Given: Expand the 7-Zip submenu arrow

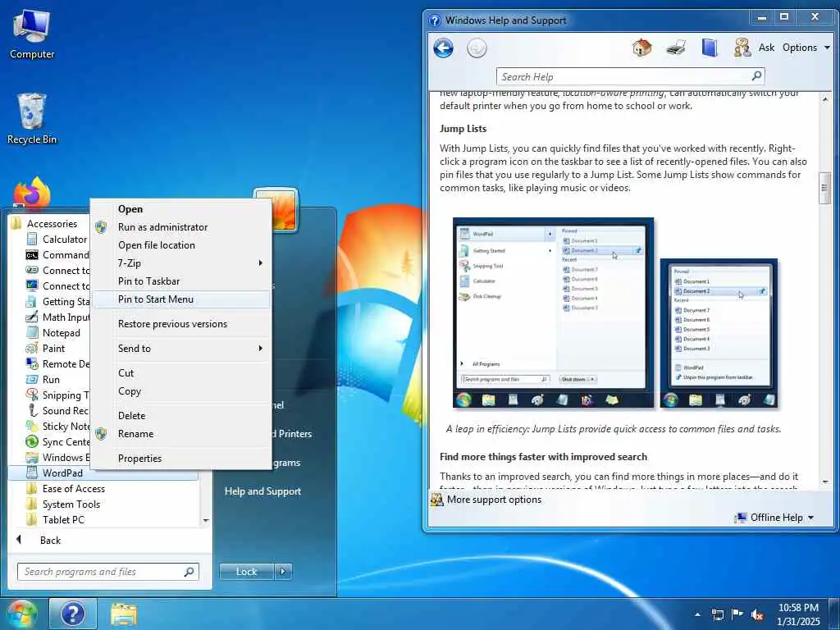Looking at the screenshot, I should [260, 263].
